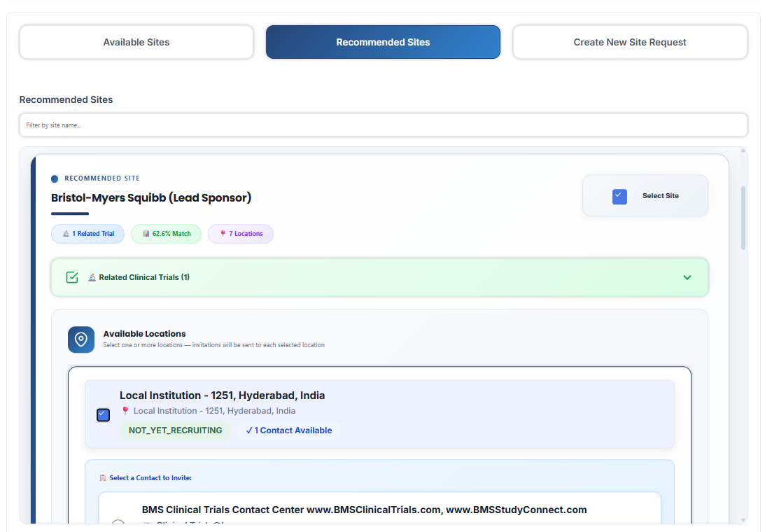Click the NOT_YET_RECRUITING status badge
772x532 pixels.
coord(175,430)
